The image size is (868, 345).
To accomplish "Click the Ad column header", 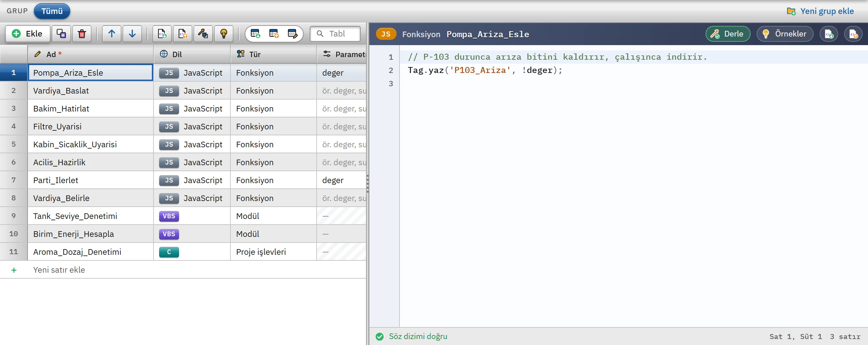I will point(90,54).
